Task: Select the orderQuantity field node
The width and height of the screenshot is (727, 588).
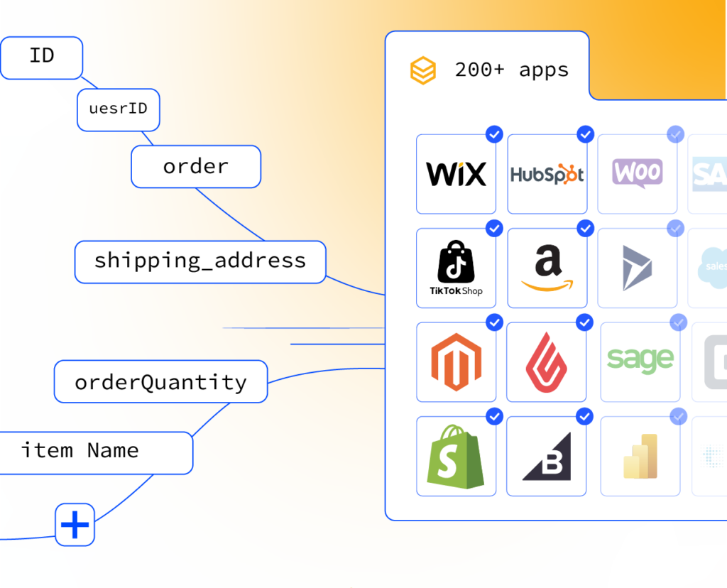Action: click(161, 381)
